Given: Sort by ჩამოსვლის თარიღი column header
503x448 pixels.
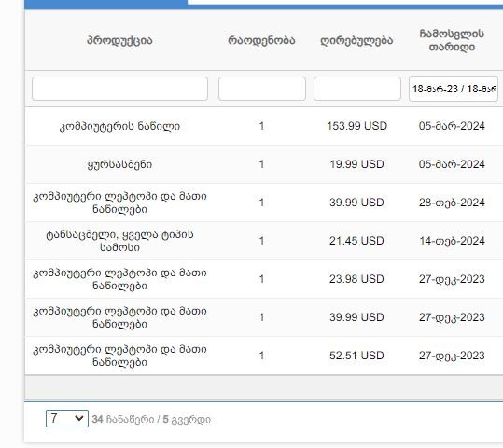Looking at the screenshot, I should 452,40.
